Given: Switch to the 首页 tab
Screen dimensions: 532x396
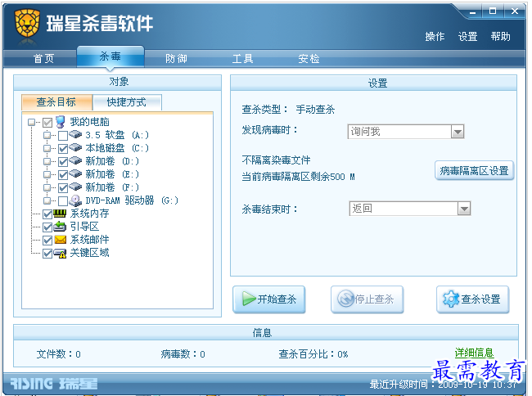Looking at the screenshot, I should (x=43, y=59).
